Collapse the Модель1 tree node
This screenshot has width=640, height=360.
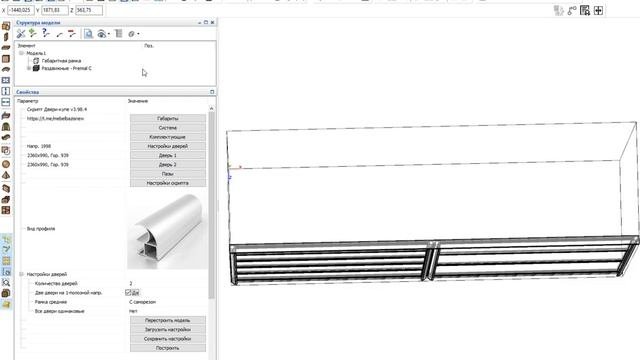point(21,53)
